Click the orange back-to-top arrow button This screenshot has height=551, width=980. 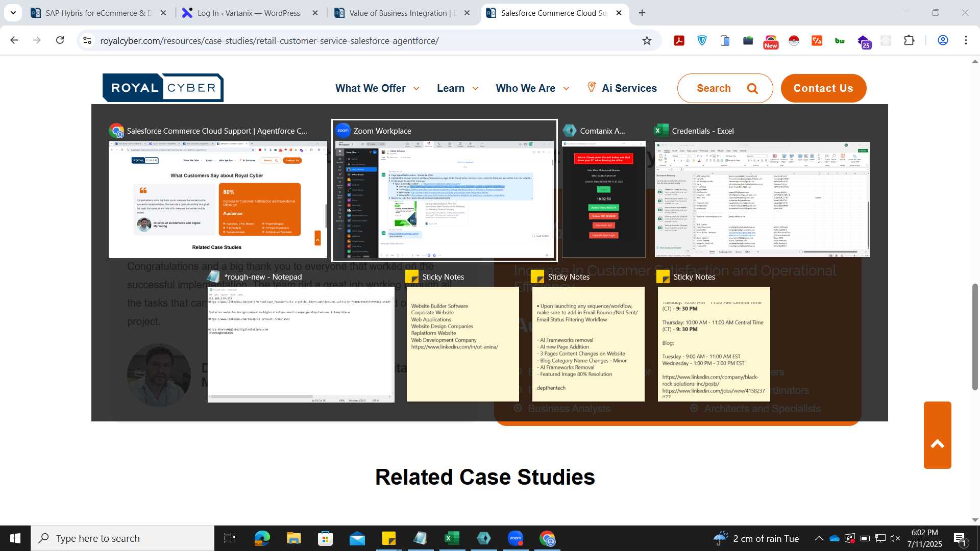[x=937, y=435]
